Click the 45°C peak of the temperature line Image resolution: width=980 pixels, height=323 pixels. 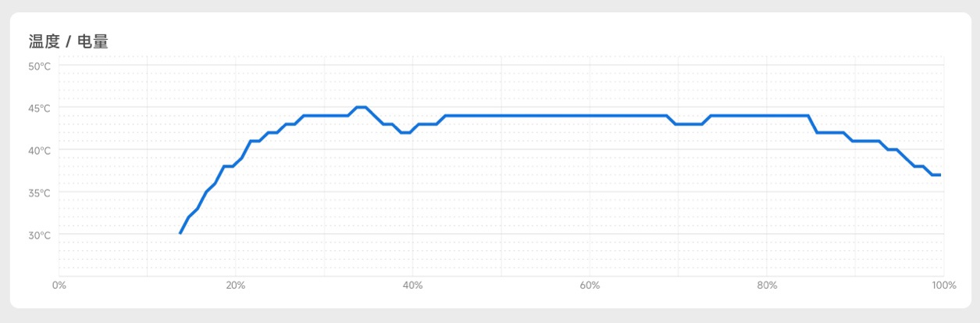(361, 107)
